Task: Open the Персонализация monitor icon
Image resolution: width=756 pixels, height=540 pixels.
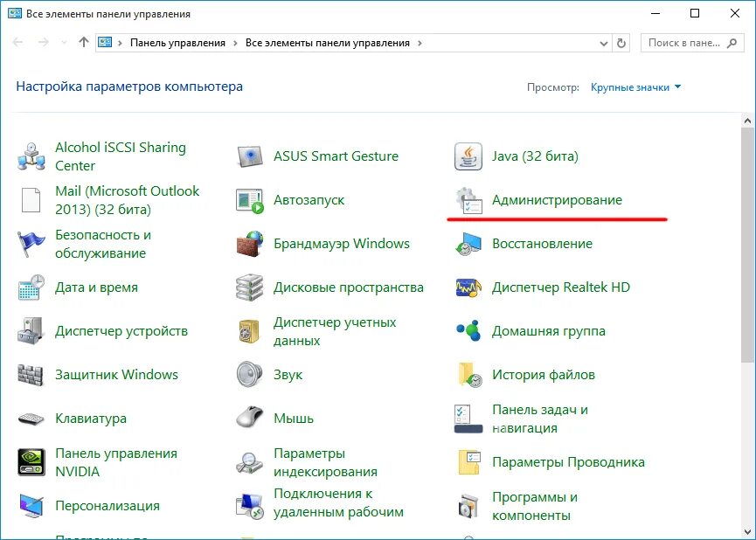Action: click(31, 506)
